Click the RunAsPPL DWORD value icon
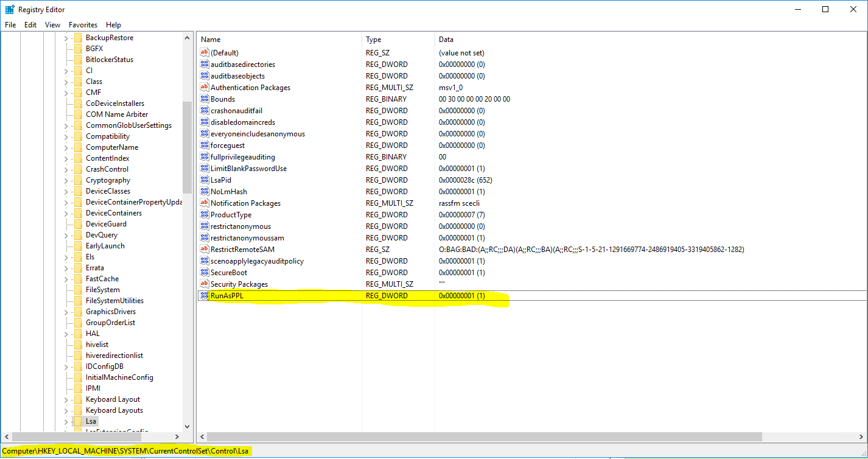 pyautogui.click(x=205, y=296)
